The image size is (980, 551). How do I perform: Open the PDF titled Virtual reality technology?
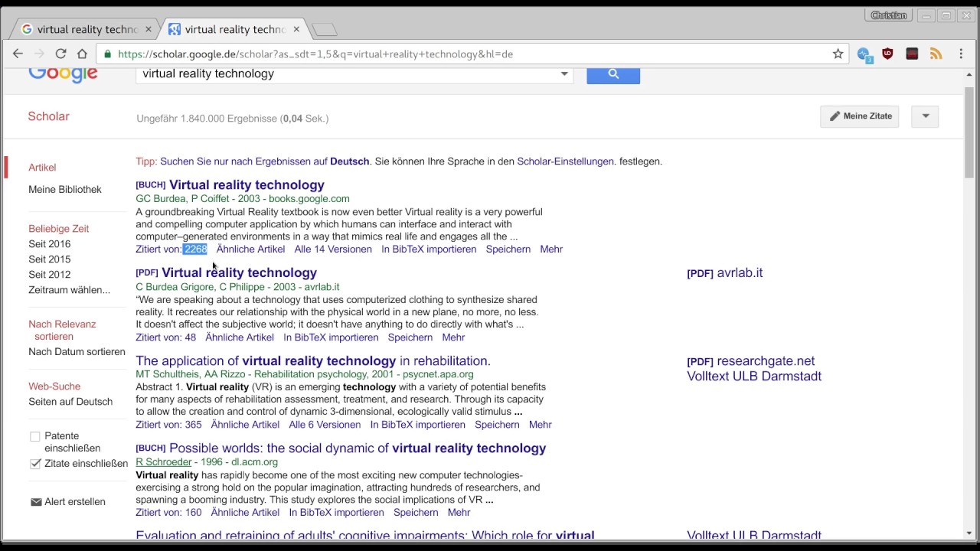[x=239, y=272]
